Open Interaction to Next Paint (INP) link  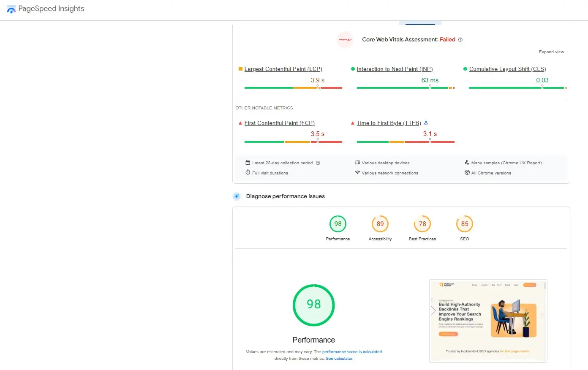(395, 69)
